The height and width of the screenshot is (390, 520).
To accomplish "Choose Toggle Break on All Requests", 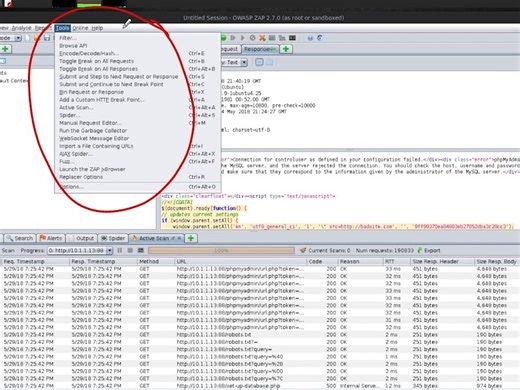I will [137, 61].
